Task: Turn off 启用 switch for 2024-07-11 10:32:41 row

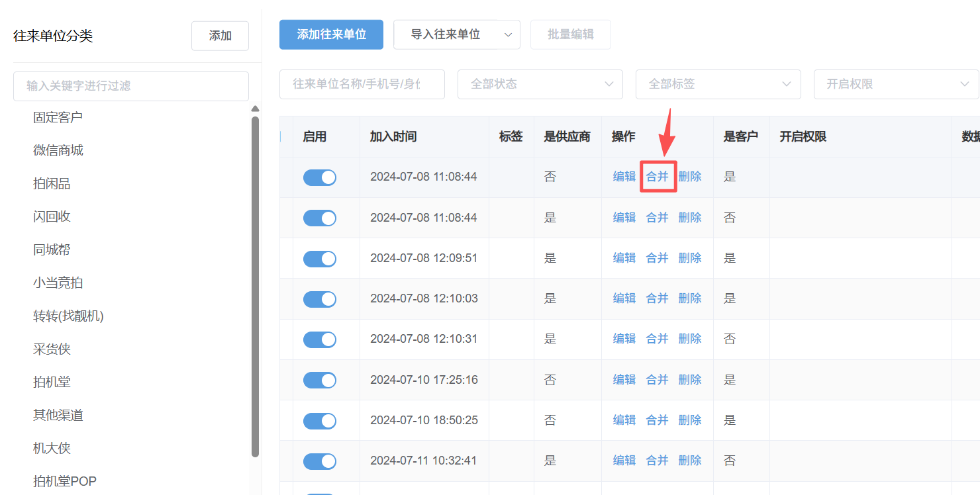Action: point(320,461)
